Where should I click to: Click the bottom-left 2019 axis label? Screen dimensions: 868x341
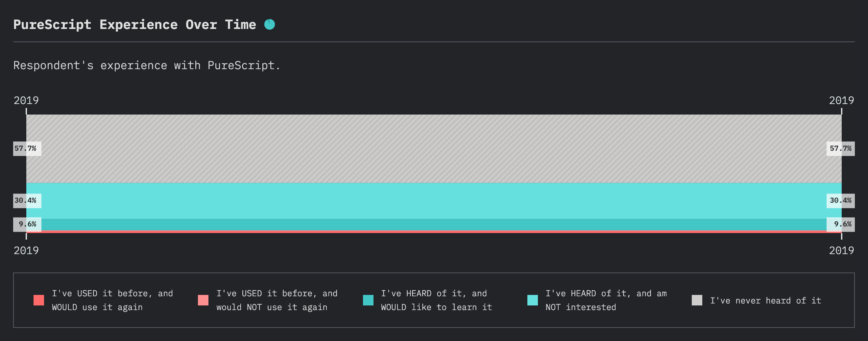pos(26,250)
